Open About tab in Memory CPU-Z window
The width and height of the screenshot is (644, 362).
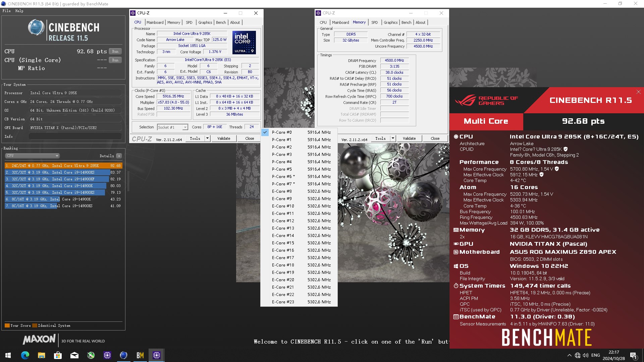coord(421,22)
